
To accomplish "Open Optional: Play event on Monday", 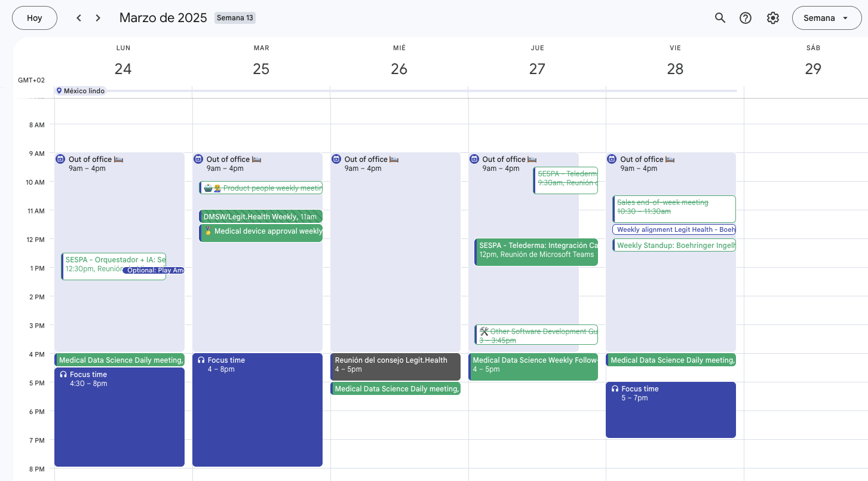I will pos(154,271).
